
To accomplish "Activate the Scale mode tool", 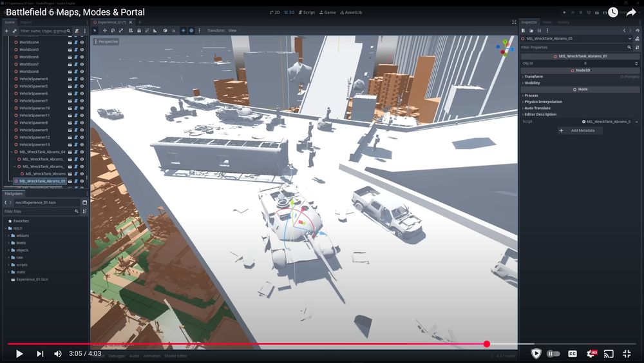I will [x=121, y=30].
